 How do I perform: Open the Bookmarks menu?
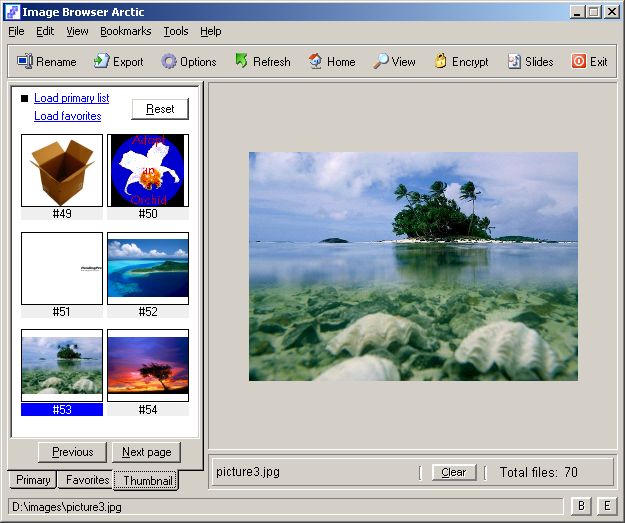tap(126, 31)
